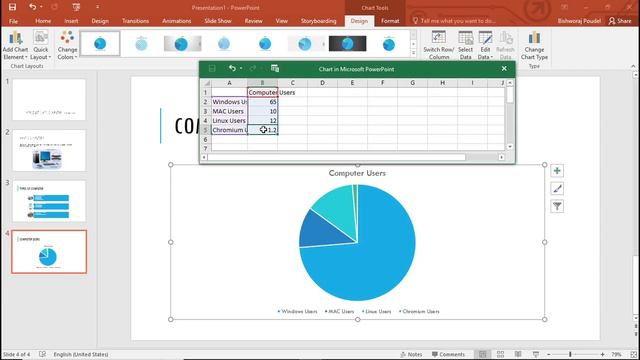Switch to Normal view icon in the status bar
The image size is (640, 360).
[482, 354]
